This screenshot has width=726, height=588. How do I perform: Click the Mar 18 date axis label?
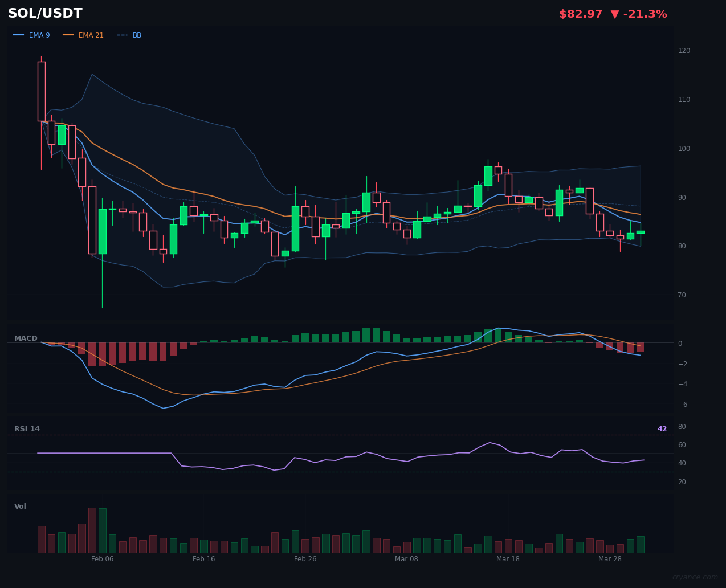coord(508,559)
